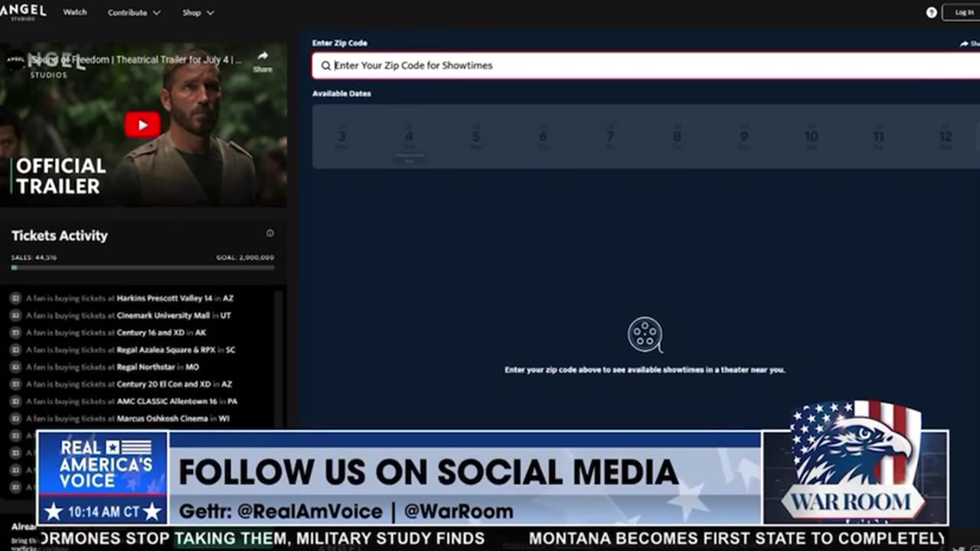Click the ticket icon for Century 16 and XD
The height and width of the screenshot is (551, 980).
15,333
